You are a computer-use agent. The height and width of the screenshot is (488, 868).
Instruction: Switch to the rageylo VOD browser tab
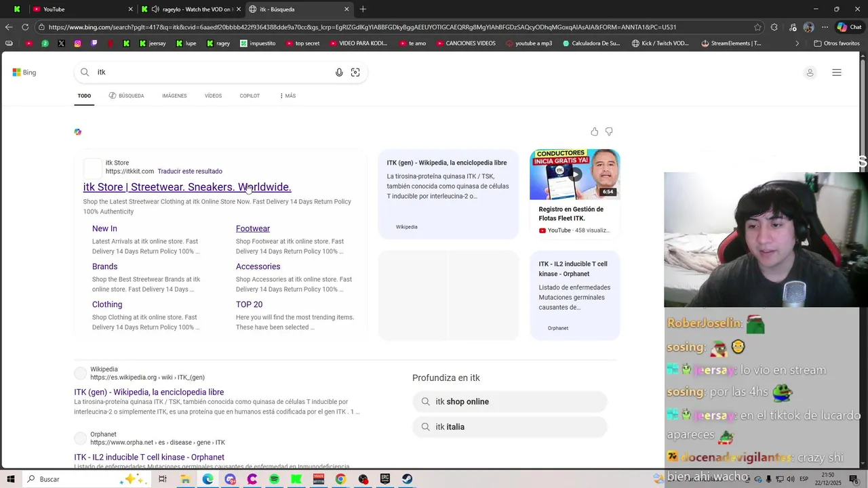point(190,9)
